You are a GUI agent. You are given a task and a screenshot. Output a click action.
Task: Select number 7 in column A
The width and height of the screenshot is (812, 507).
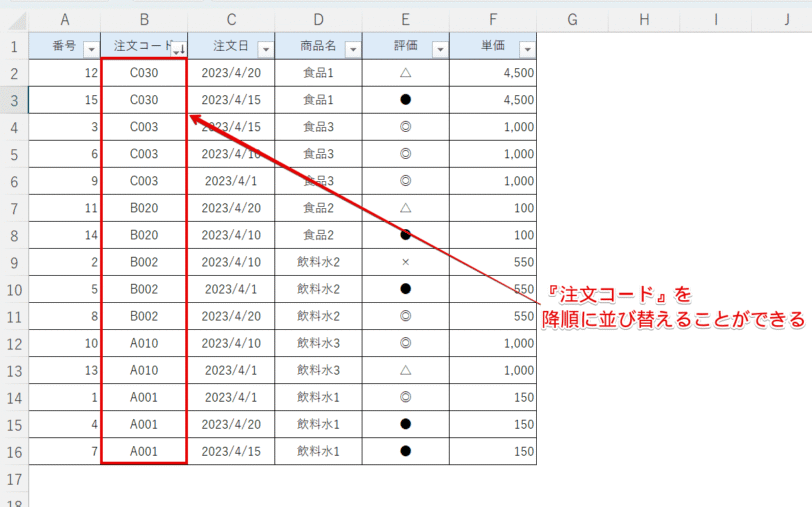(65, 452)
